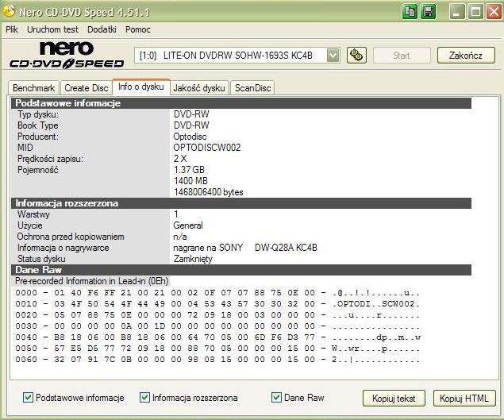Maximize the Nero CD-DVD Speed window
This screenshot has height=420, width=504.
475,12
